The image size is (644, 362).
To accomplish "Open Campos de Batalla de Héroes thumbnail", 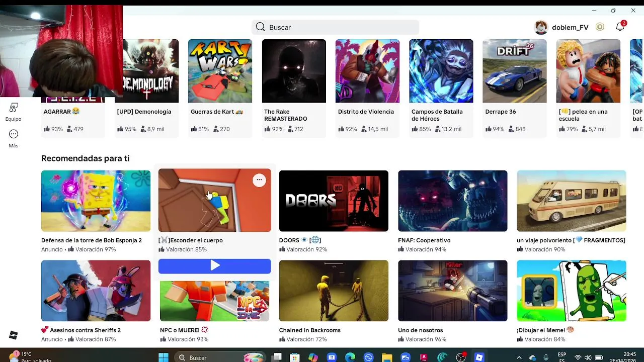I will (x=441, y=71).
